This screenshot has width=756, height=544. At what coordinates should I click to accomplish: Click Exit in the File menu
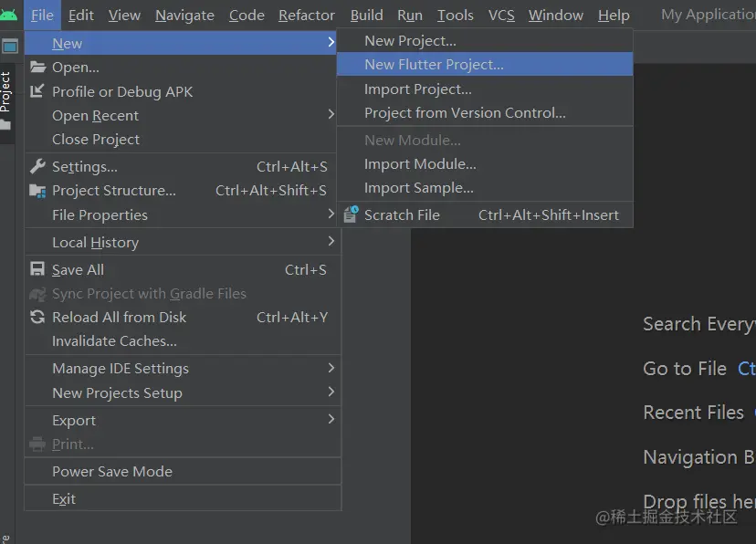[64, 499]
